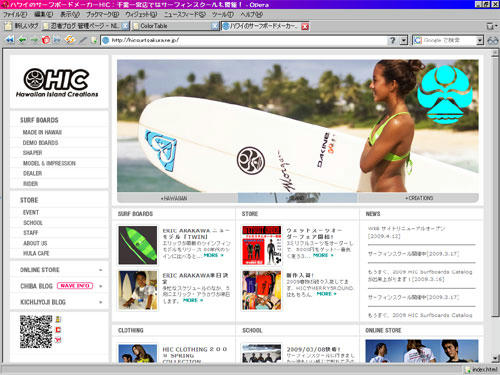Viewport: 500px width, 375px height.
Task: Go back with the green back arrow
Action: coord(22,40)
